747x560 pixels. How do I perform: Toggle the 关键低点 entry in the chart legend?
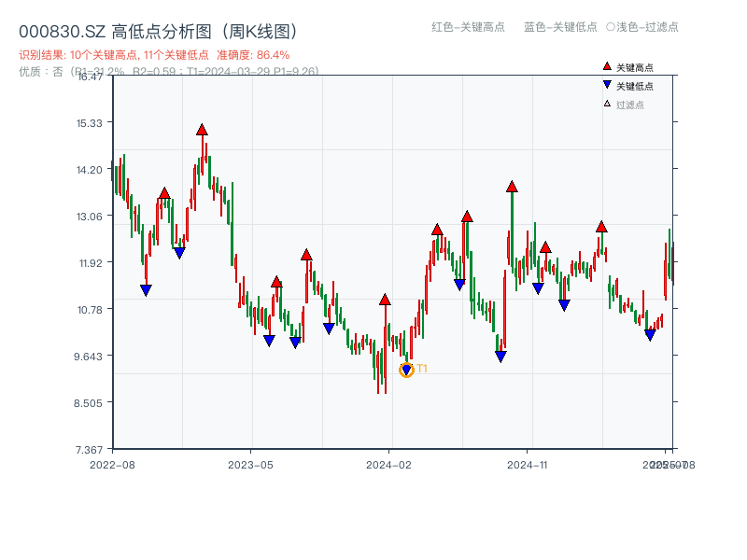pyautogui.click(x=627, y=86)
